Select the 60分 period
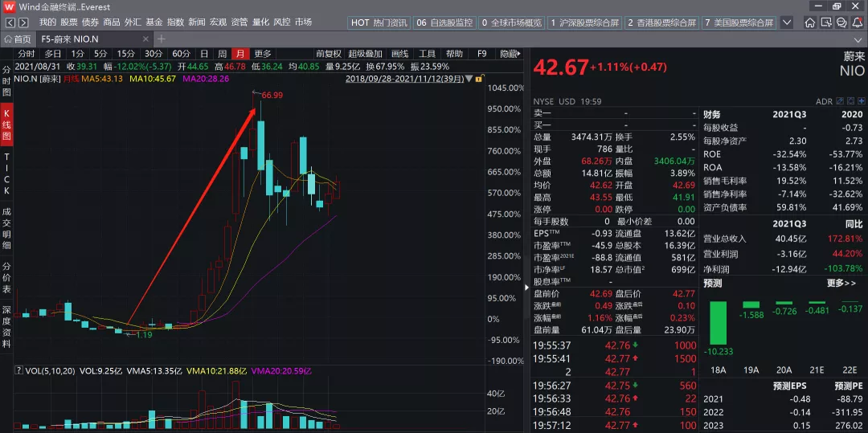Screen dimensions: 868x433 tap(181, 54)
